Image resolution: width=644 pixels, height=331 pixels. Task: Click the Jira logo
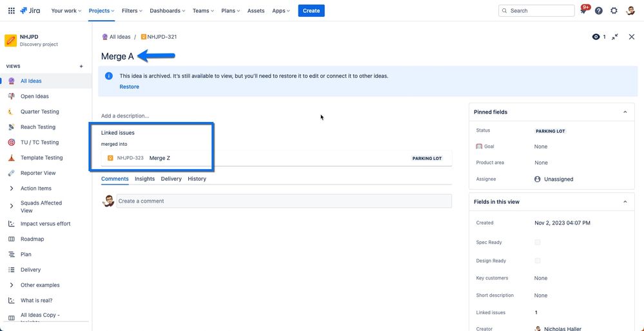pos(30,11)
